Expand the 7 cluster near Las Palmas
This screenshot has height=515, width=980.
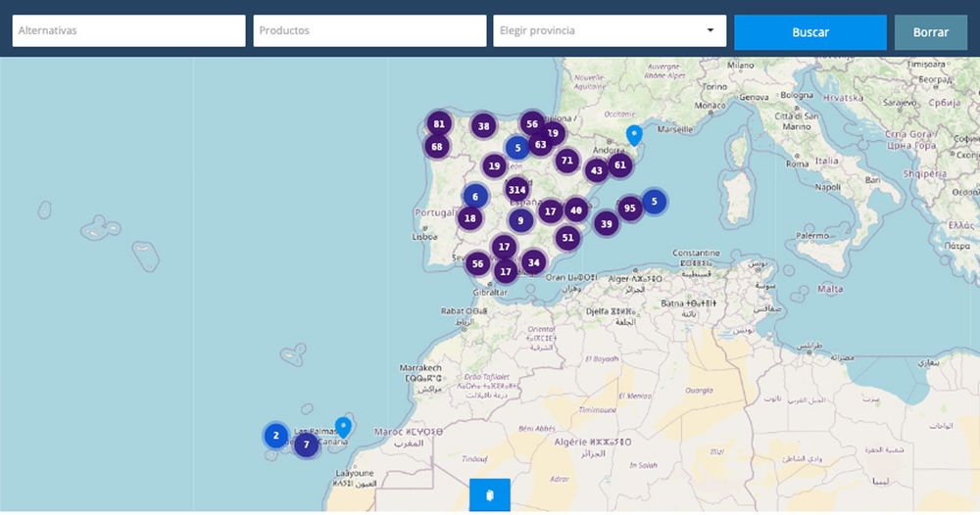[x=306, y=445]
